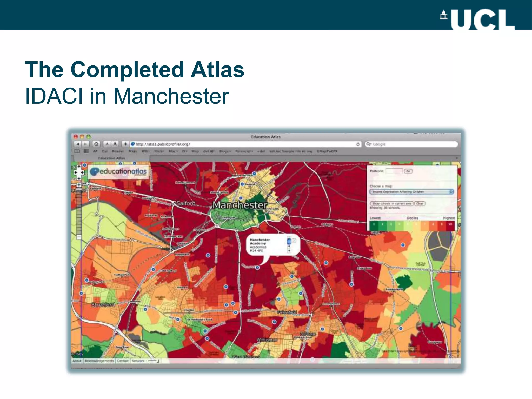Click decile 10 dark red legend swatch
This screenshot has height=399, width=532.
coord(450,224)
